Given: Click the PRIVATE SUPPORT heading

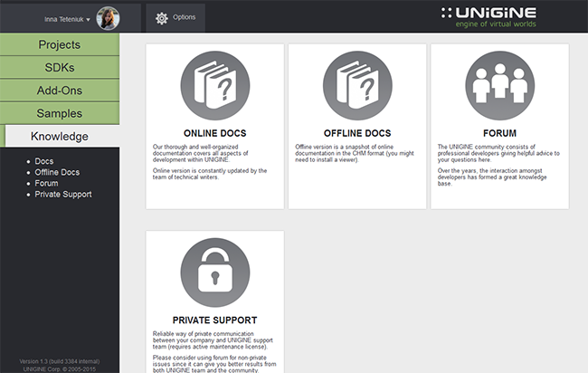Looking at the screenshot, I should (x=215, y=320).
